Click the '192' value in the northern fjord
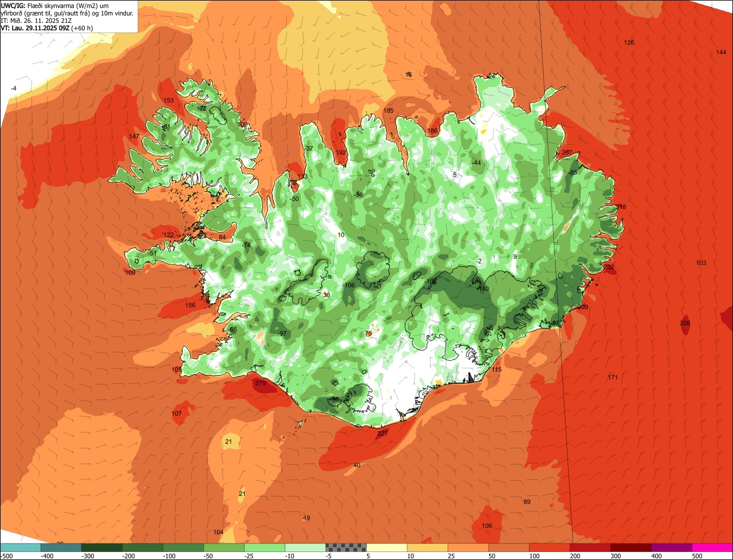Screen dimensions: 733x560 point(341,153)
